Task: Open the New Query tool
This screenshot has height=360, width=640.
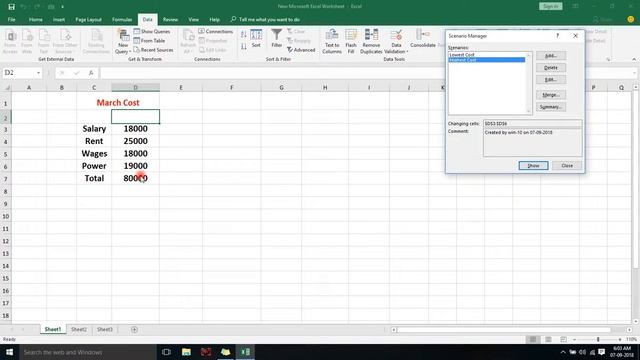Action: (x=122, y=41)
